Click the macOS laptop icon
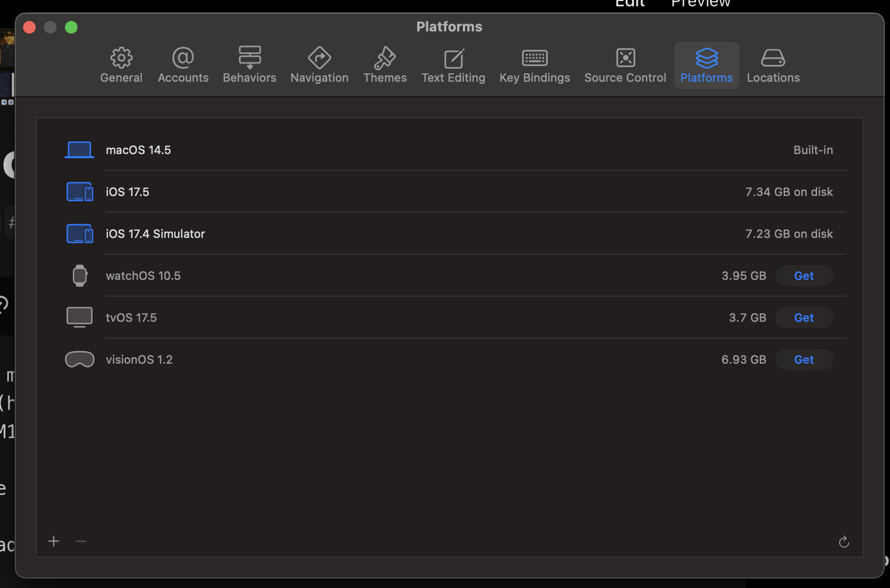The image size is (890, 588). (x=79, y=150)
